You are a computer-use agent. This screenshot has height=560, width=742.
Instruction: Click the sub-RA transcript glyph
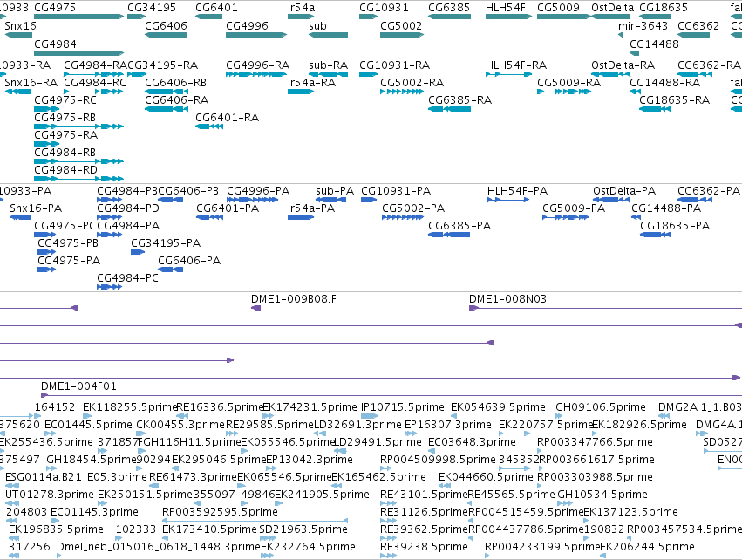click(328, 74)
